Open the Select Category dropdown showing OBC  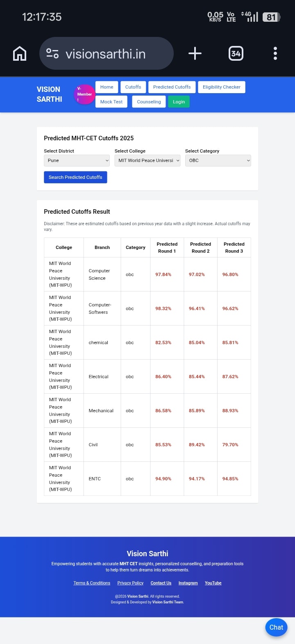[x=218, y=160]
